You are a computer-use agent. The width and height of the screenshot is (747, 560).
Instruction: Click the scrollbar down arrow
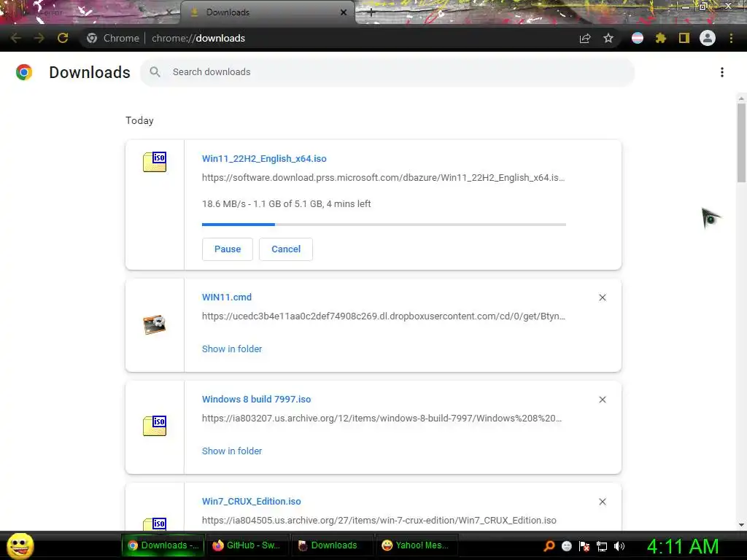tap(741, 525)
